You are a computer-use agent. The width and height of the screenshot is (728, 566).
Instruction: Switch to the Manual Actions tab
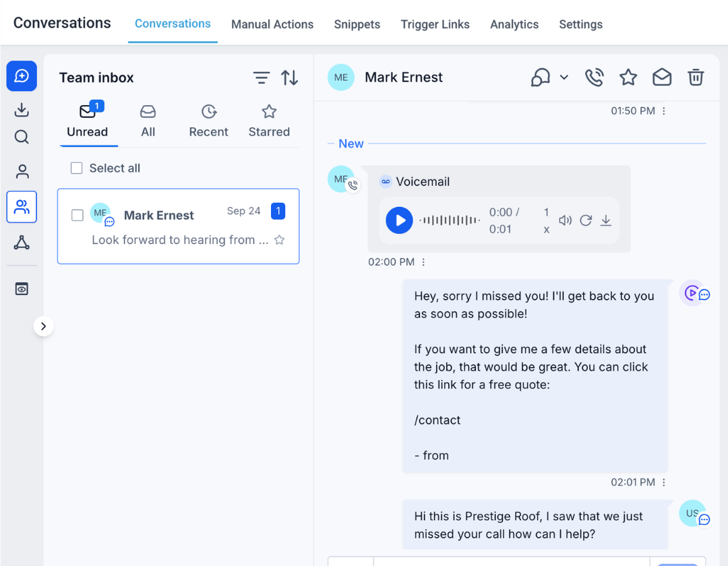point(272,24)
